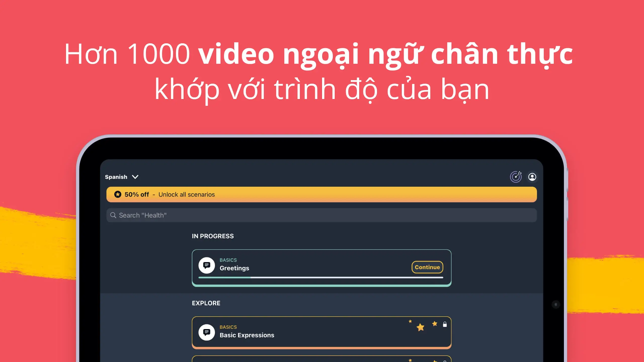
Task: Click the star rating icon on Basic Expressions
Action: pos(420,327)
